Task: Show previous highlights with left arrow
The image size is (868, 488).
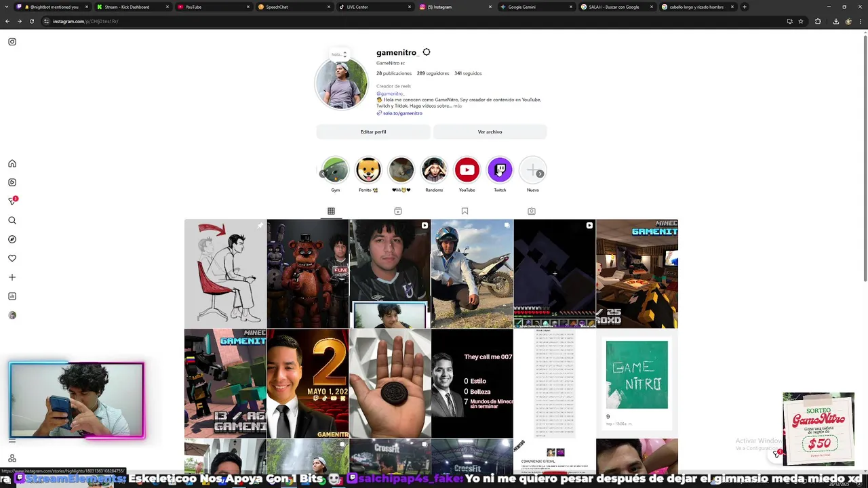Action: (323, 174)
